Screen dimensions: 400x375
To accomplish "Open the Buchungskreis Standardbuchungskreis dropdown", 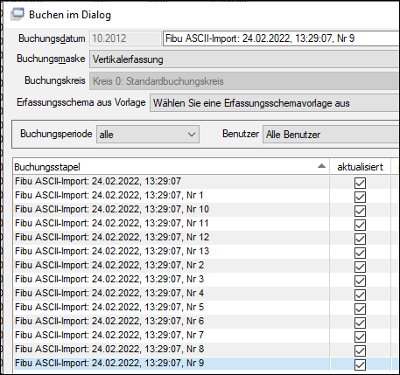I will 244,81.
